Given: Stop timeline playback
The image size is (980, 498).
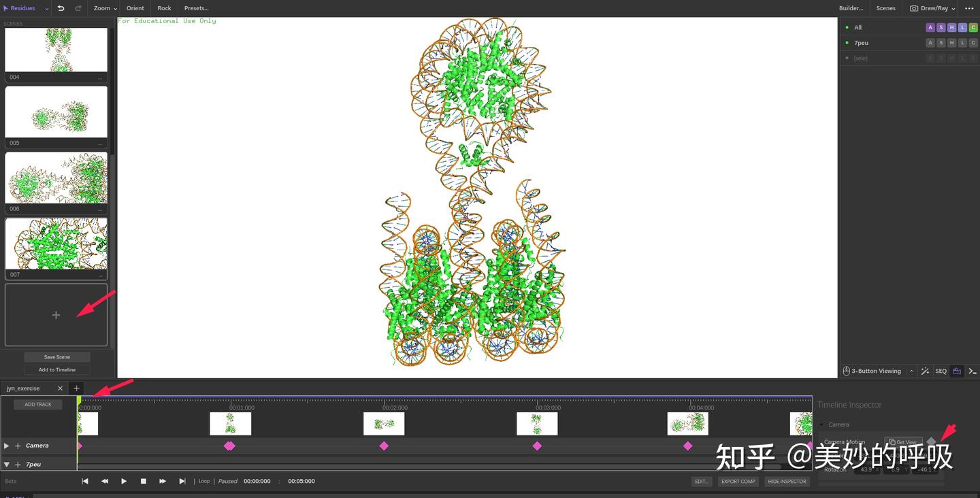Looking at the screenshot, I should tap(144, 481).
